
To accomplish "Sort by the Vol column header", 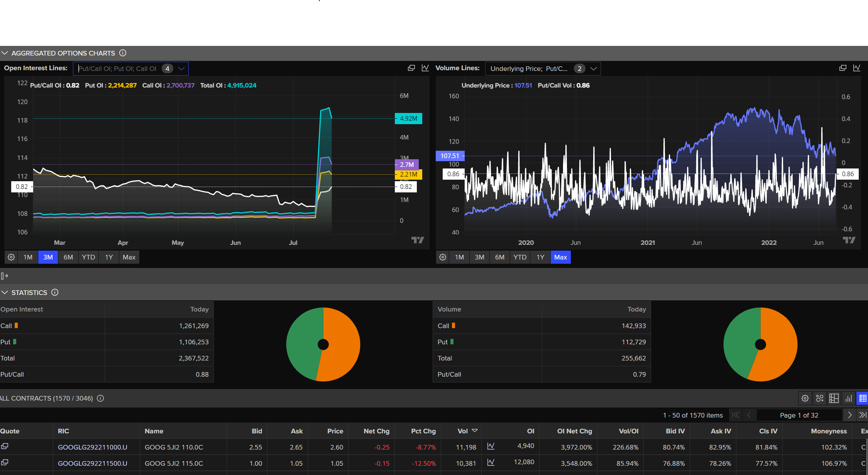I will (462, 431).
